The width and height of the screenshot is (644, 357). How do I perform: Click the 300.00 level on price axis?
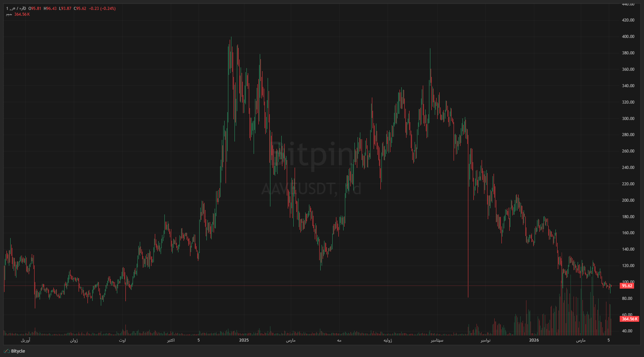pos(628,119)
